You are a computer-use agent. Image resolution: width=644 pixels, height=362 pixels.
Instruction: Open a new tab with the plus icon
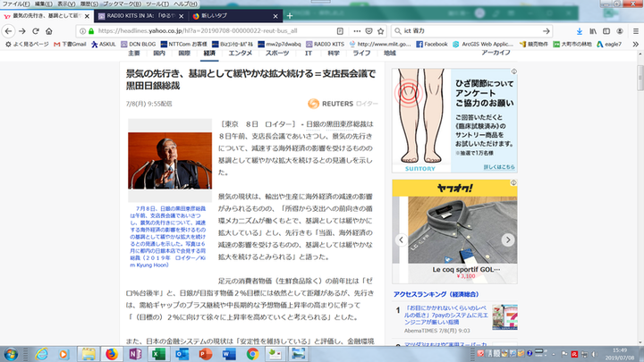coord(289,16)
